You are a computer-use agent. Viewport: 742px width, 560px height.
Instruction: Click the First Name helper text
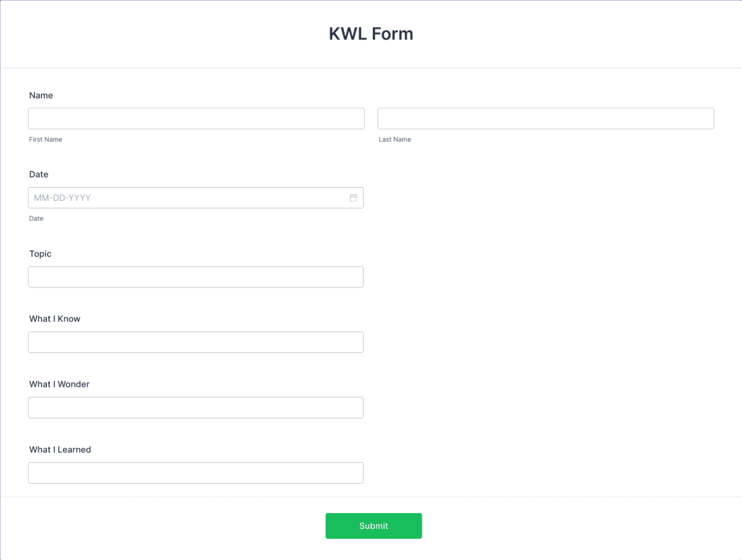click(x=45, y=139)
